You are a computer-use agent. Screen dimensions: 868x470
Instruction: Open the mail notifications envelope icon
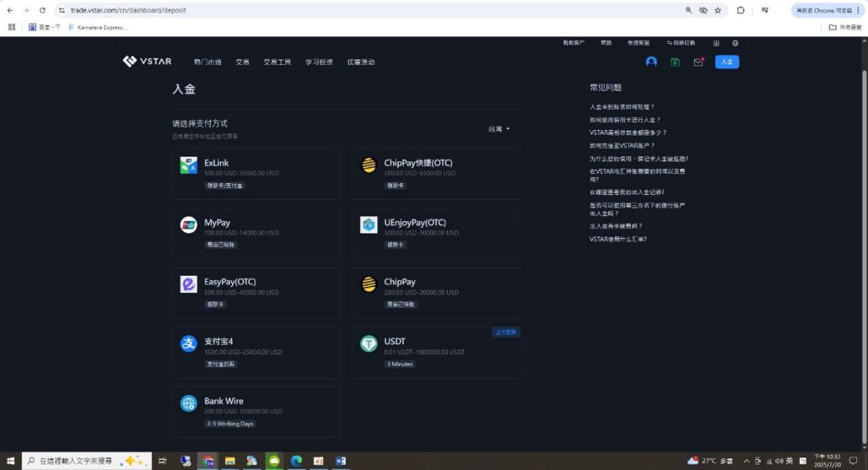(698, 63)
